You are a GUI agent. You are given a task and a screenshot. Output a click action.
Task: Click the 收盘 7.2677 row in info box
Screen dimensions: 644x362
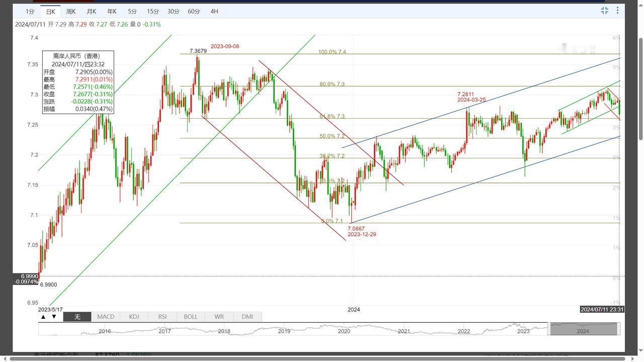click(x=78, y=94)
